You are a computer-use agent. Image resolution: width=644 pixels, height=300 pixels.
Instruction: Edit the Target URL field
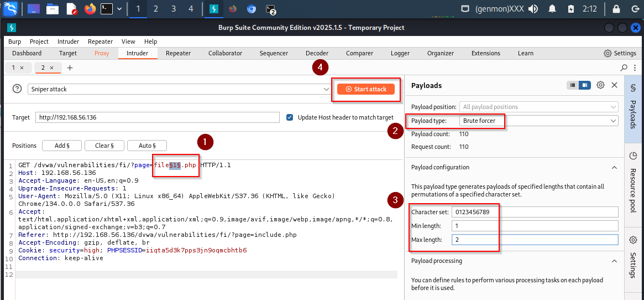(x=158, y=117)
